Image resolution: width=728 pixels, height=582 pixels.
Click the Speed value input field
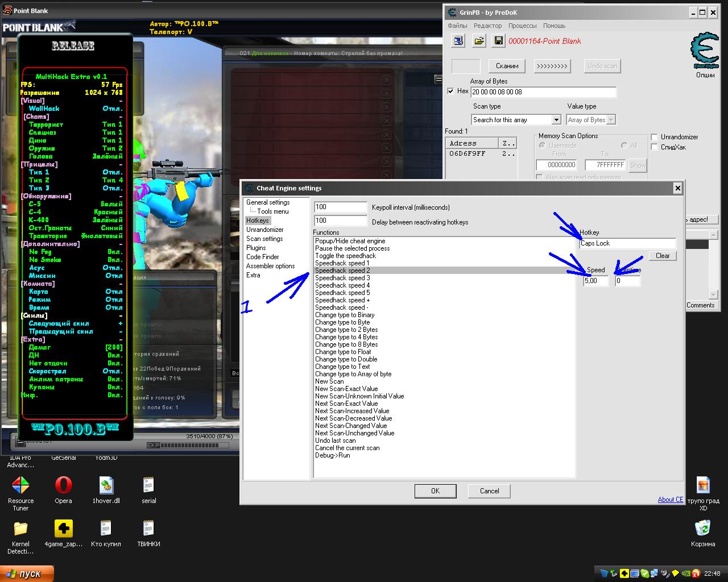595,281
